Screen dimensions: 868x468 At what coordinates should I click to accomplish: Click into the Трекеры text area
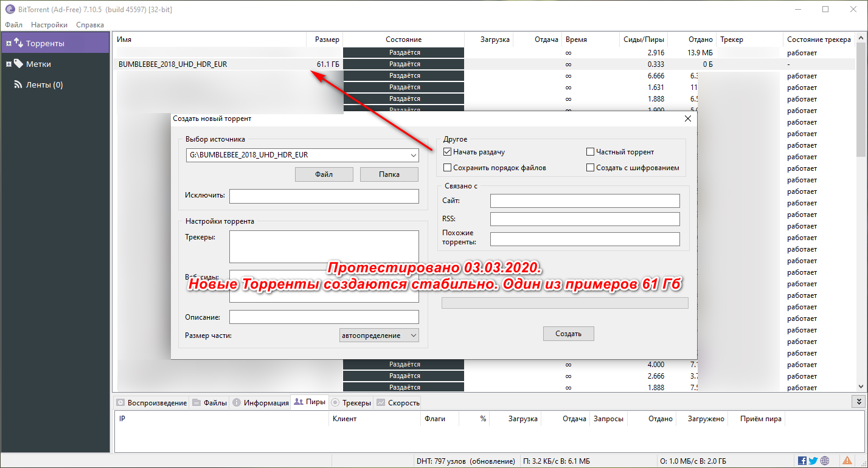pos(324,246)
